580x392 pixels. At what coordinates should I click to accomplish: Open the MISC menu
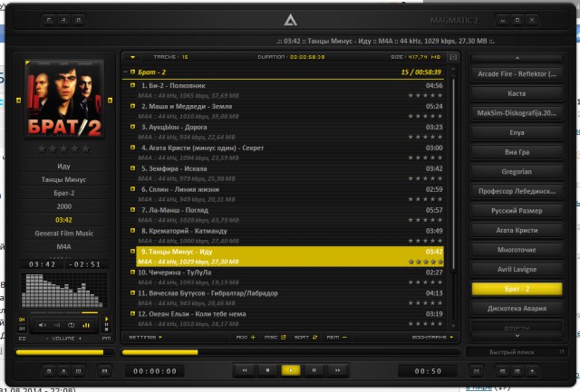[275, 338]
